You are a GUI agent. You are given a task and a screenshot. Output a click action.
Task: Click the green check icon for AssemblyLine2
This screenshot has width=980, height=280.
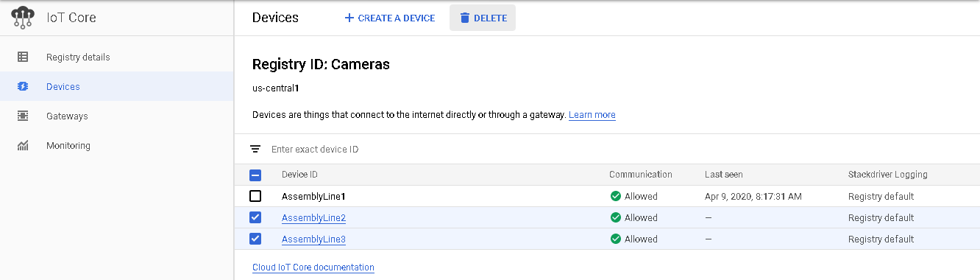(616, 217)
